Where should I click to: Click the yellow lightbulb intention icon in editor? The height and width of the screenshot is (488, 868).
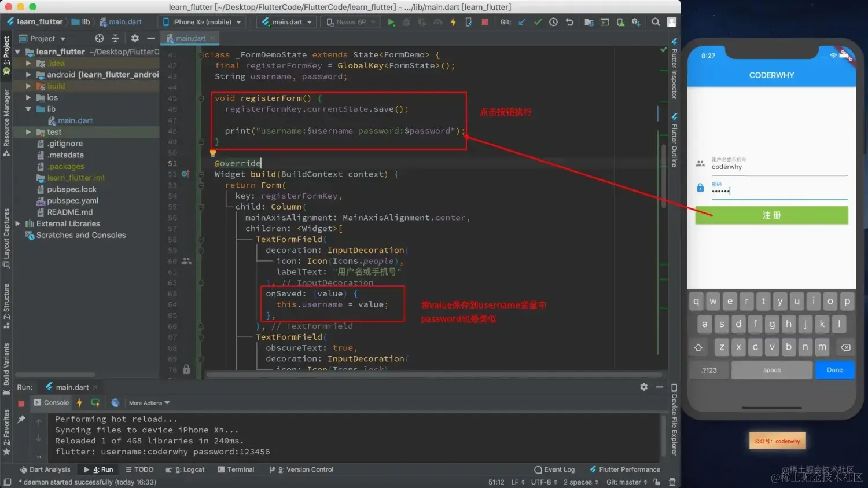(212, 153)
